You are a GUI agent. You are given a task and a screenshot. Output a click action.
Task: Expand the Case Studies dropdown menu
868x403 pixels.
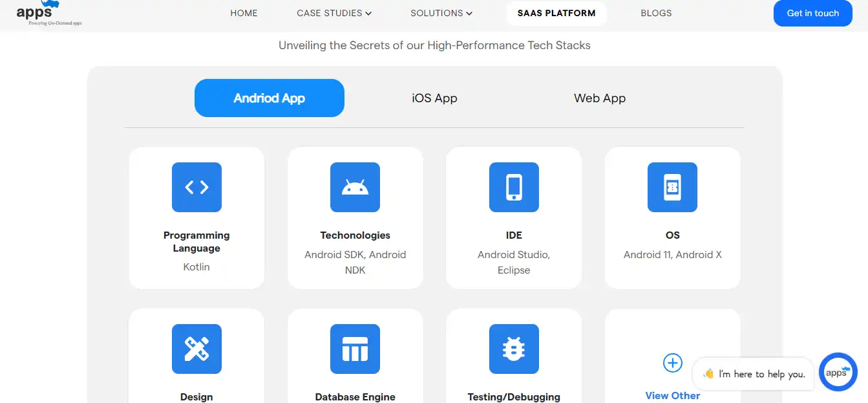click(334, 13)
